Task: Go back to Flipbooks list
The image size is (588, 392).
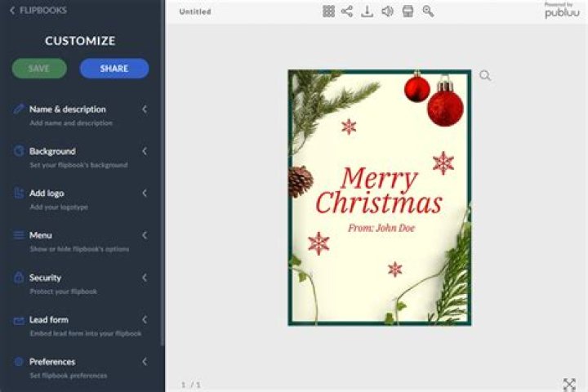Action: 38,11
